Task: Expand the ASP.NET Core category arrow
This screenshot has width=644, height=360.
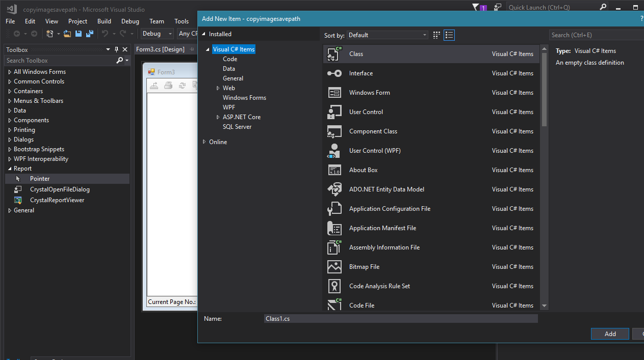Action: (218, 117)
